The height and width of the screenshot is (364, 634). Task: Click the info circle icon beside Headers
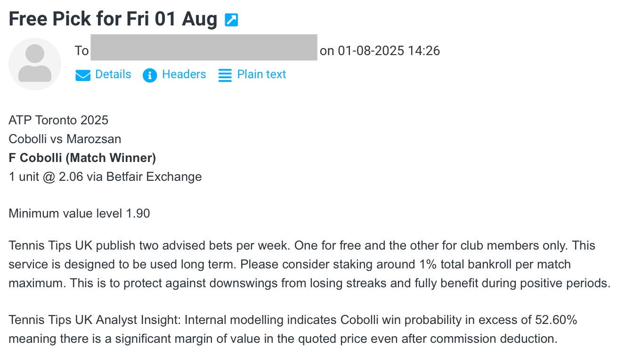149,75
